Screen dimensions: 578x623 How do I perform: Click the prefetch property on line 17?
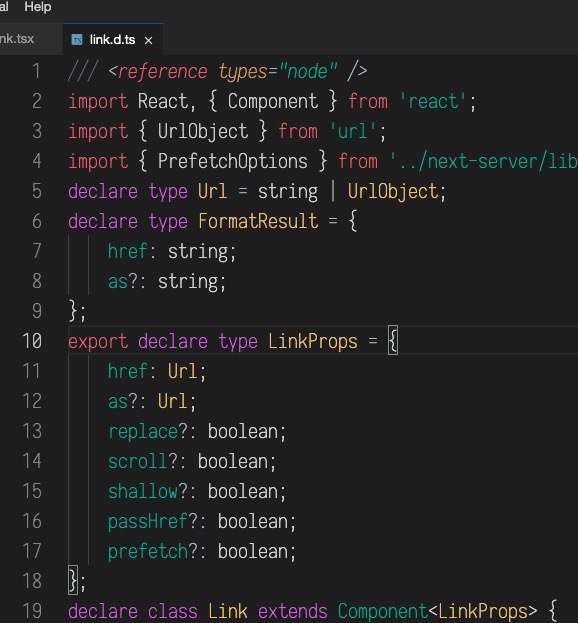[148, 552]
